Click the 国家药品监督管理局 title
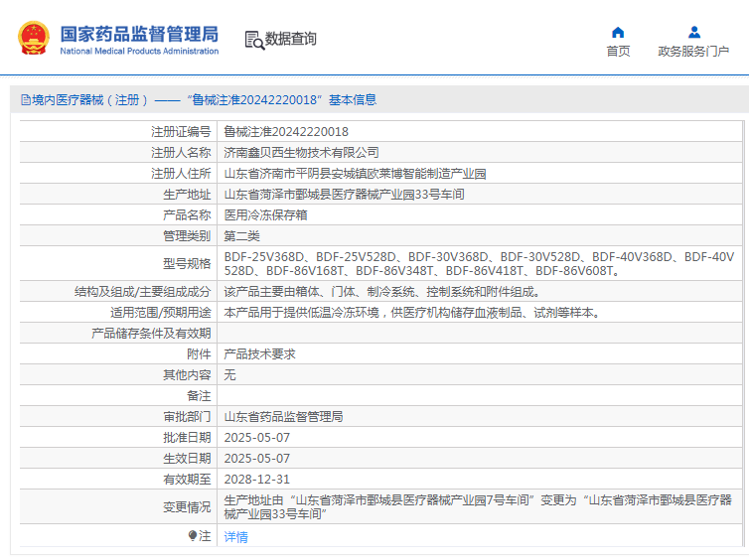 coord(139,34)
